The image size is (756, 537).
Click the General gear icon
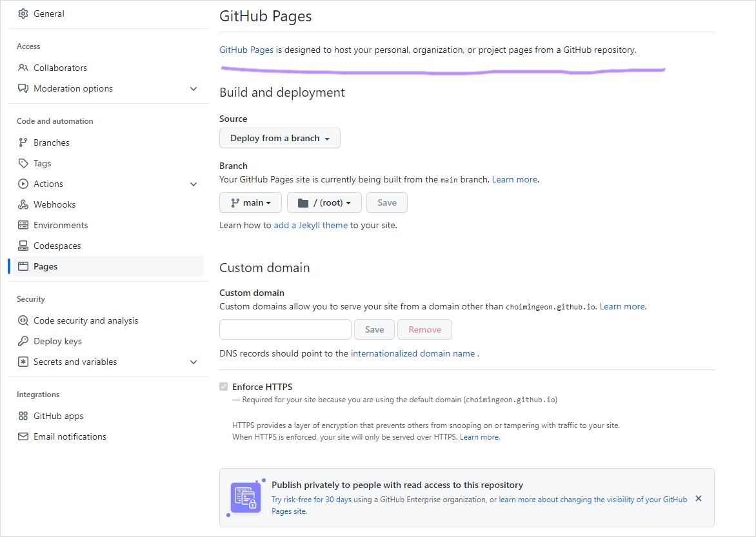coord(23,14)
